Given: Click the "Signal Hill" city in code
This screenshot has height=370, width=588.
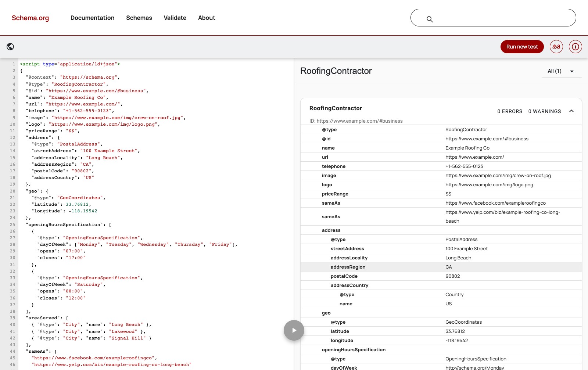Looking at the screenshot, I should click(x=127, y=338).
